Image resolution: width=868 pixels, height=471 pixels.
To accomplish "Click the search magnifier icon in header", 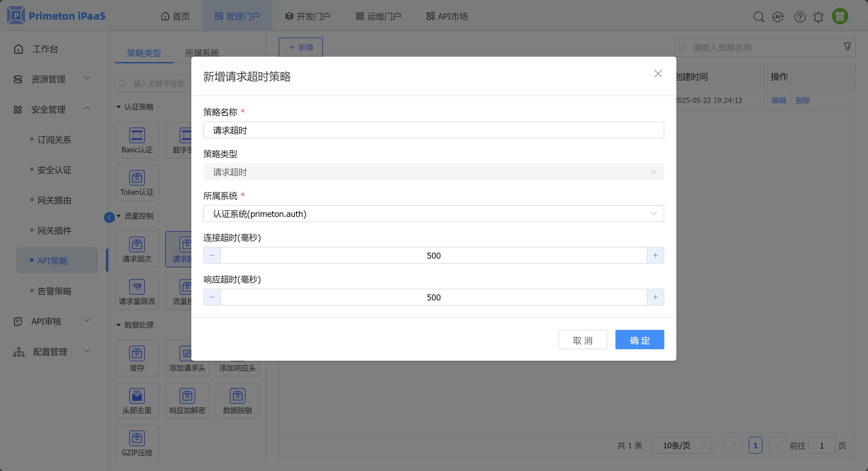I will [x=759, y=16].
